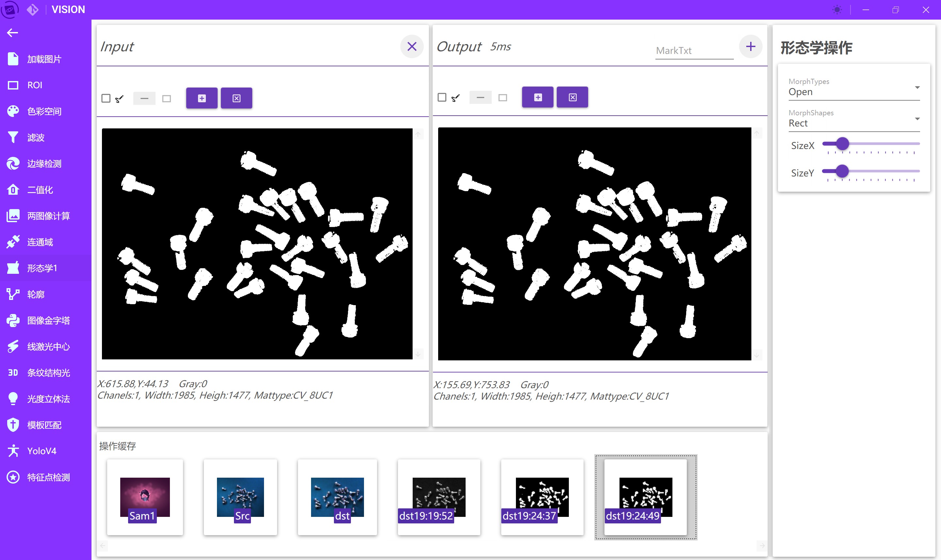Click the minus button in the Output toolbar
941x560 pixels.
tap(480, 97)
